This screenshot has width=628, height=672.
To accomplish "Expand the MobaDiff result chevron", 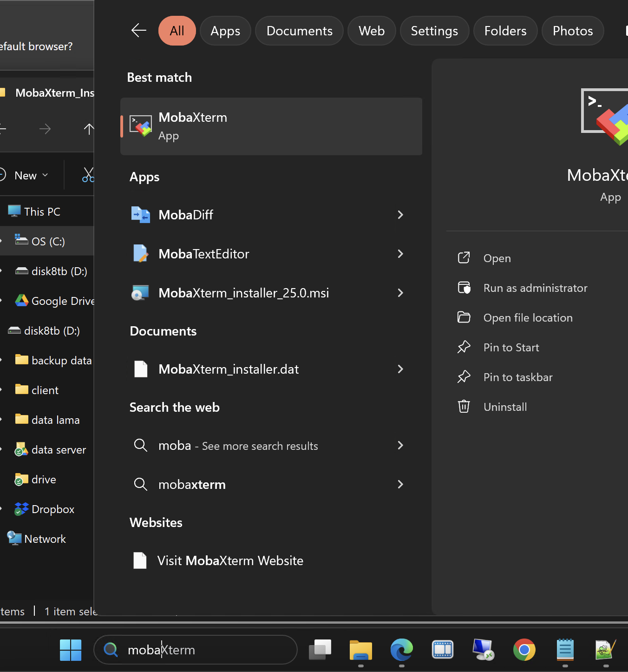I will coord(400,215).
